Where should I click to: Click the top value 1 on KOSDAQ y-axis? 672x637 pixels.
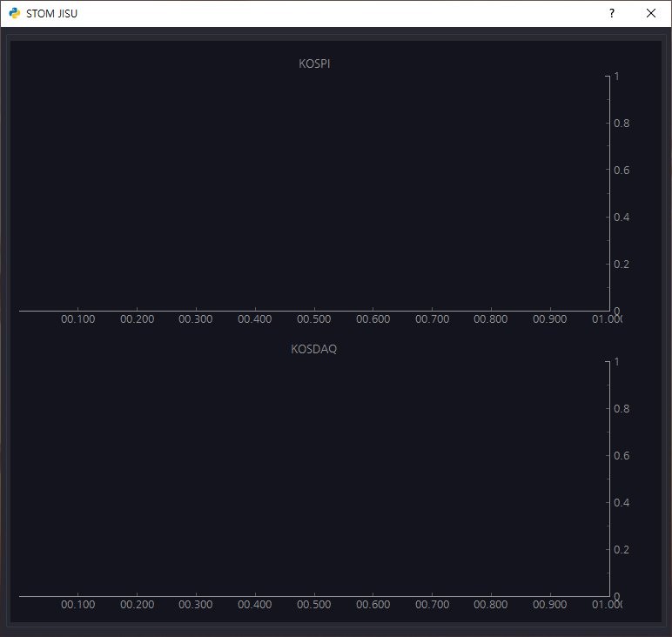(x=616, y=362)
